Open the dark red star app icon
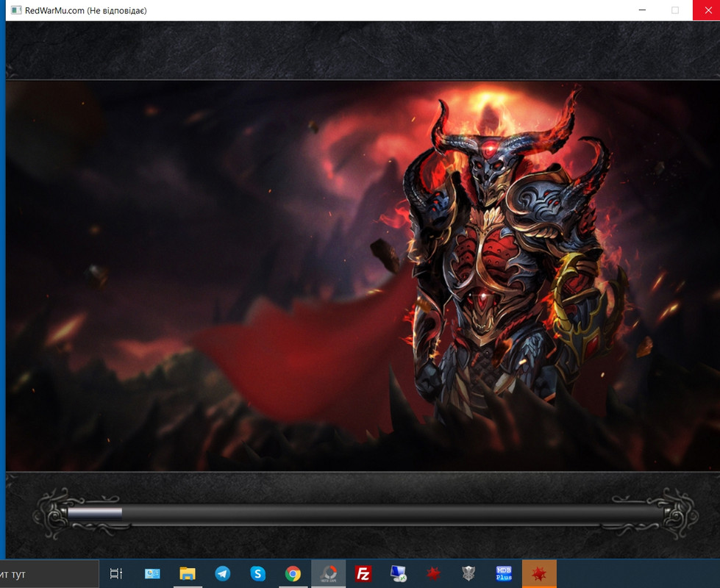The width and height of the screenshot is (720, 588). (433, 573)
